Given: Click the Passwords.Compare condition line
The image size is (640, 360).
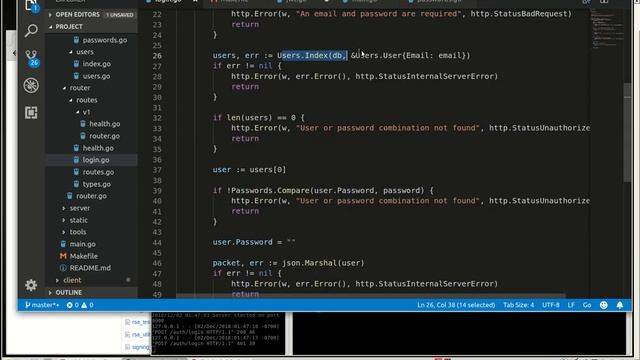Looking at the screenshot, I should click(323, 191).
